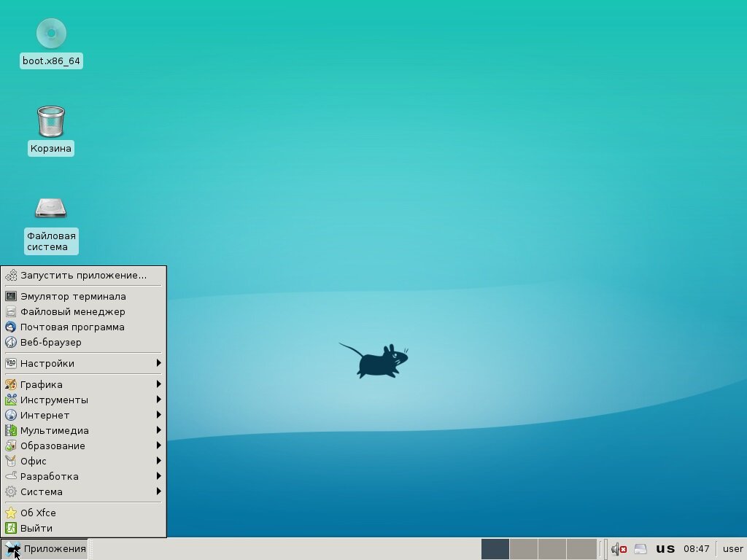Image resolution: width=747 pixels, height=560 pixels.
Task: Click the user name button in the panel
Action: click(x=732, y=549)
